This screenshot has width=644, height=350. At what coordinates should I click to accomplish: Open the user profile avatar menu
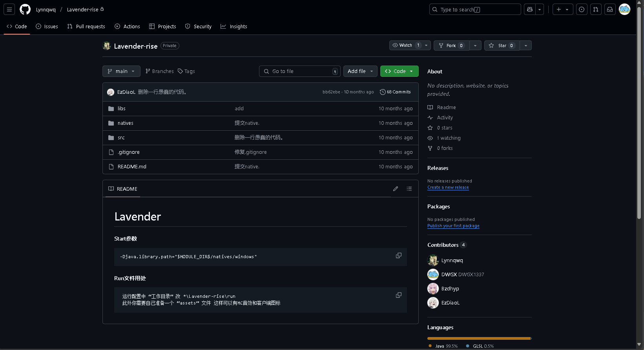[624, 9]
